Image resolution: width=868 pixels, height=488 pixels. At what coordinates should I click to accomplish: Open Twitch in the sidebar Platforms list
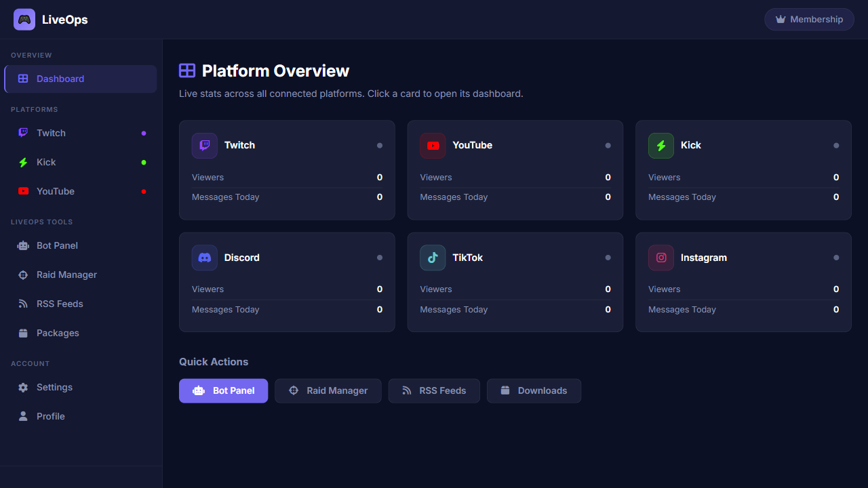(81, 133)
